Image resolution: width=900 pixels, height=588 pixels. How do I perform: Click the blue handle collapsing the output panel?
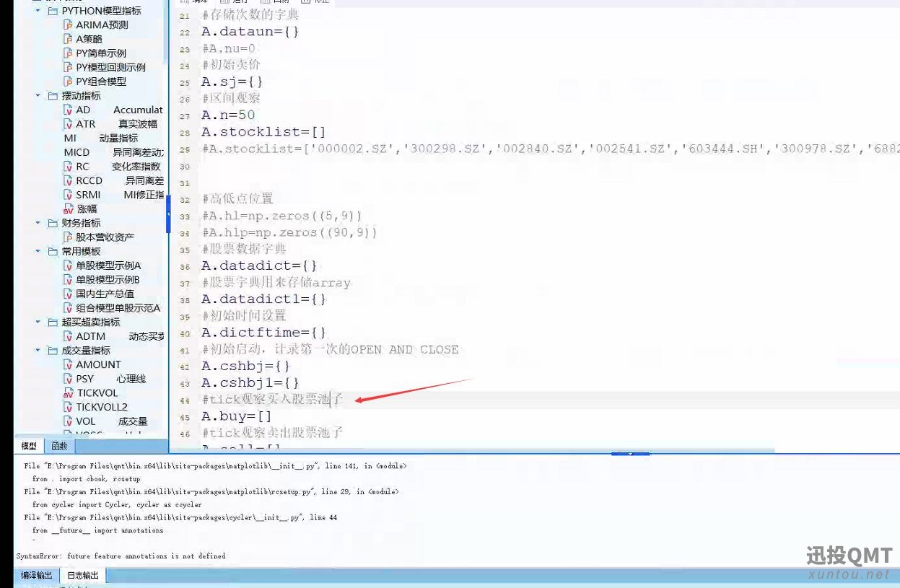tap(630, 454)
